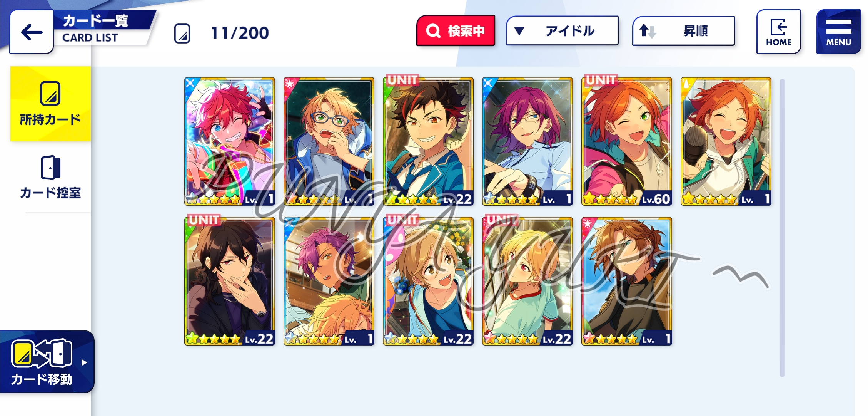
Task: Open the カード移動 card transfer button
Action: 45,362
